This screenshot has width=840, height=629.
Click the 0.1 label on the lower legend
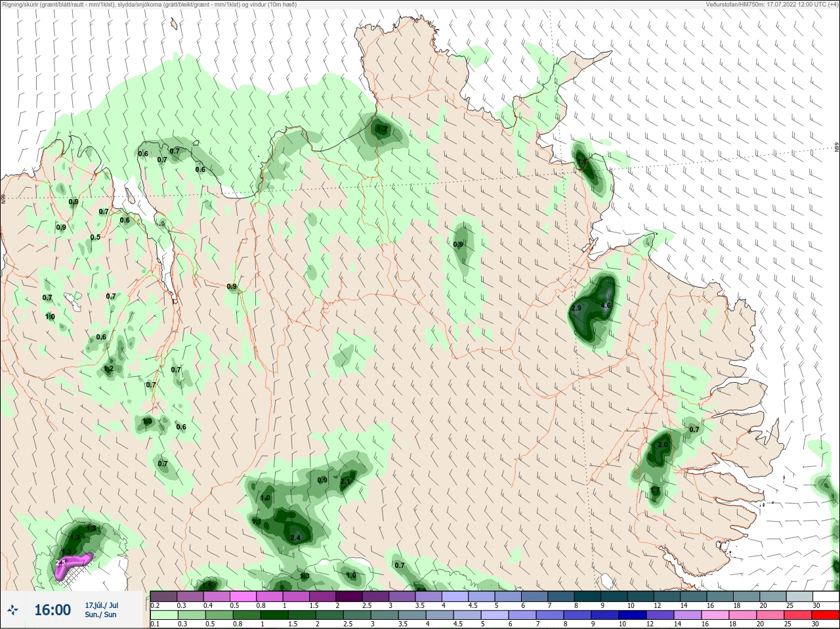[155, 624]
